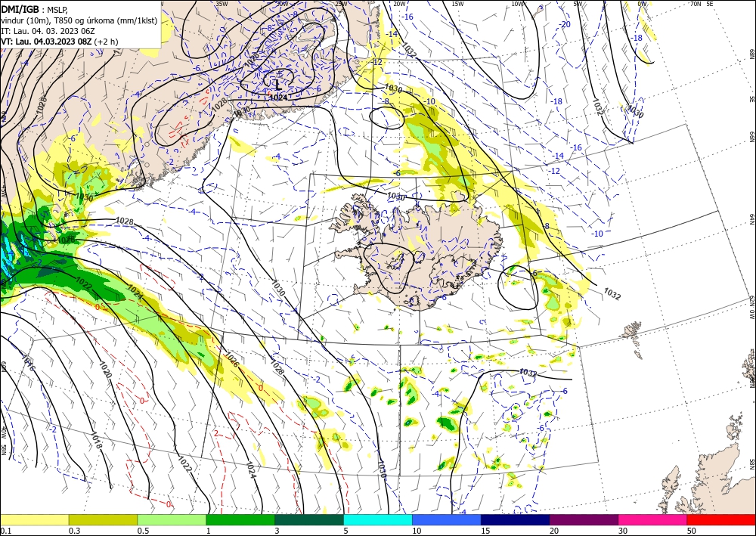Click the purple 20 mm legend swatch

pos(584,519)
